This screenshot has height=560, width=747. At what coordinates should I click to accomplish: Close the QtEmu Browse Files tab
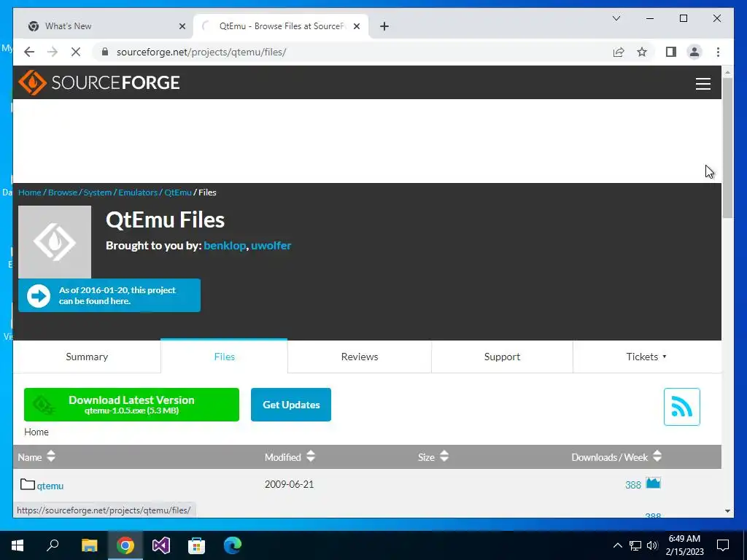point(356,26)
